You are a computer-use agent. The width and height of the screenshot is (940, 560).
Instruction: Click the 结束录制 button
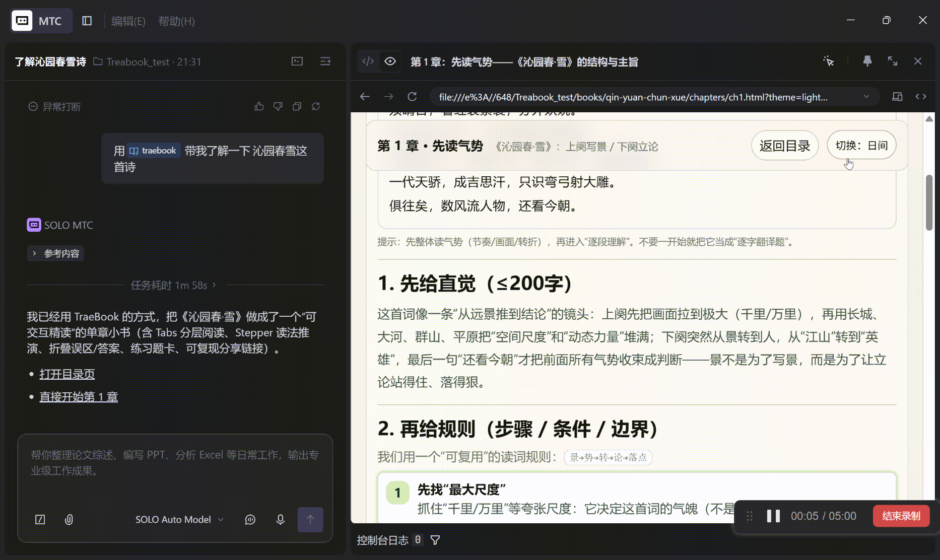coord(901,516)
